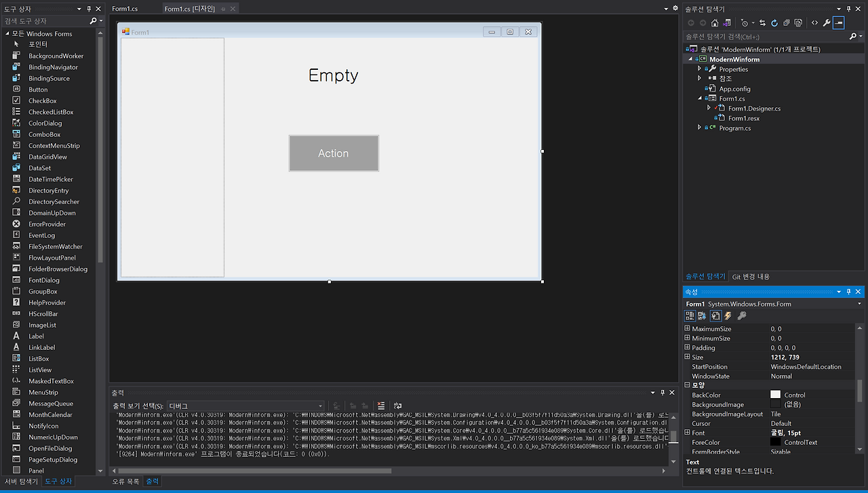This screenshot has width=868, height=493.
Task: Toggle word wrap in the Output window
Action: coord(397,405)
